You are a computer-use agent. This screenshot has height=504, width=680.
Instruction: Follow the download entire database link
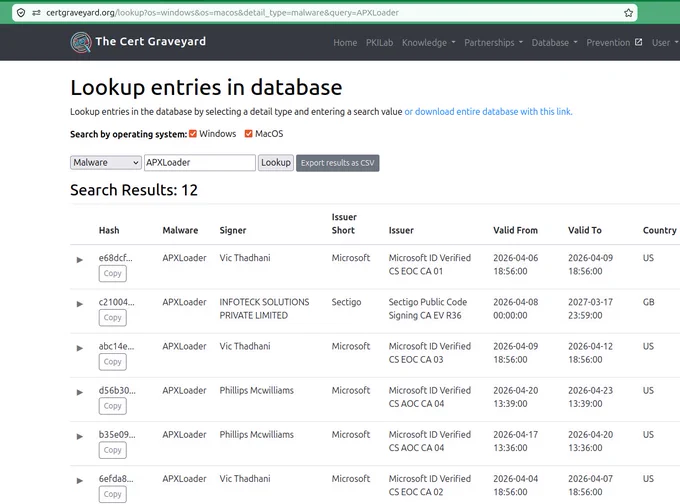pyautogui.click(x=488, y=111)
